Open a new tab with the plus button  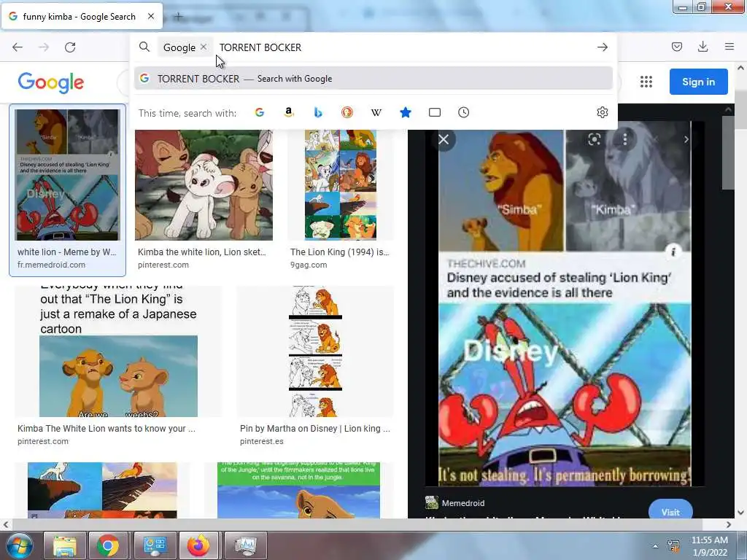point(178,17)
